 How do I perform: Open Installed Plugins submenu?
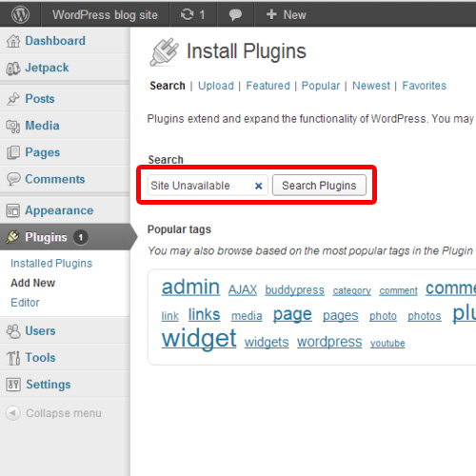(51, 264)
